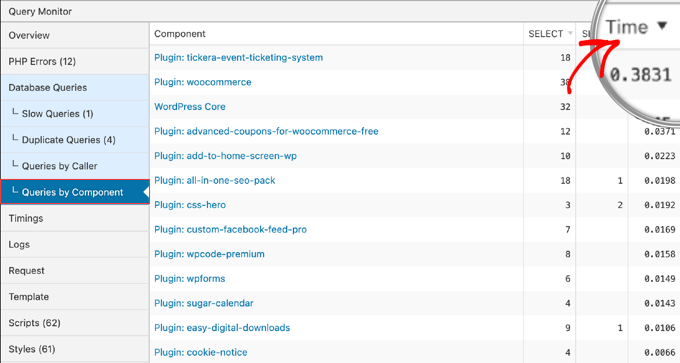Sort by the SELECT column arrow
Viewport: 680px width, 363px height.
click(570, 34)
